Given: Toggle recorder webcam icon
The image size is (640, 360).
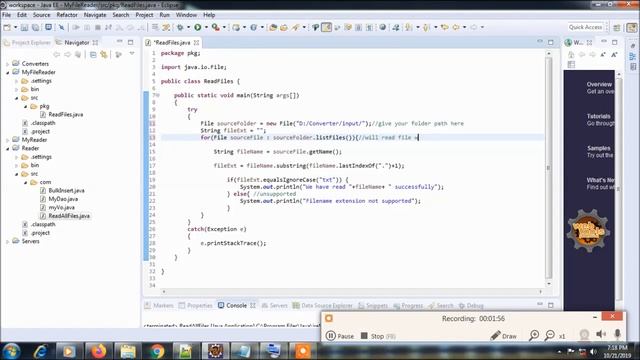Looking at the screenshot, I should click(584, 335).
